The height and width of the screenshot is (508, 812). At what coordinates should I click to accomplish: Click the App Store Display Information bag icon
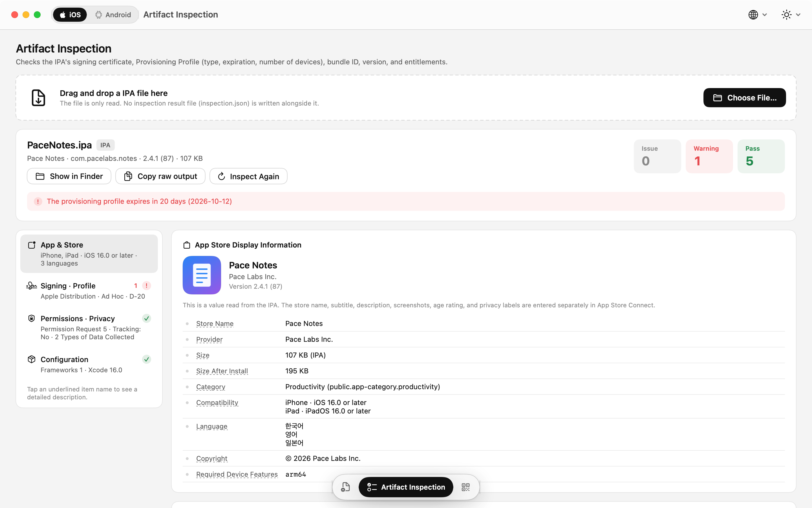[187, 245]
